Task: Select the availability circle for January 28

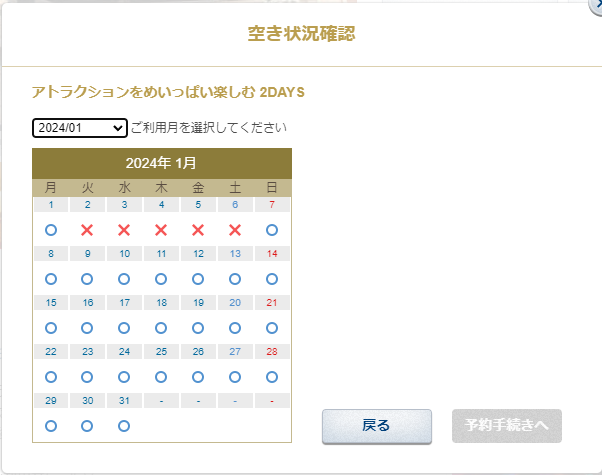Action: [x=272, y=377]
